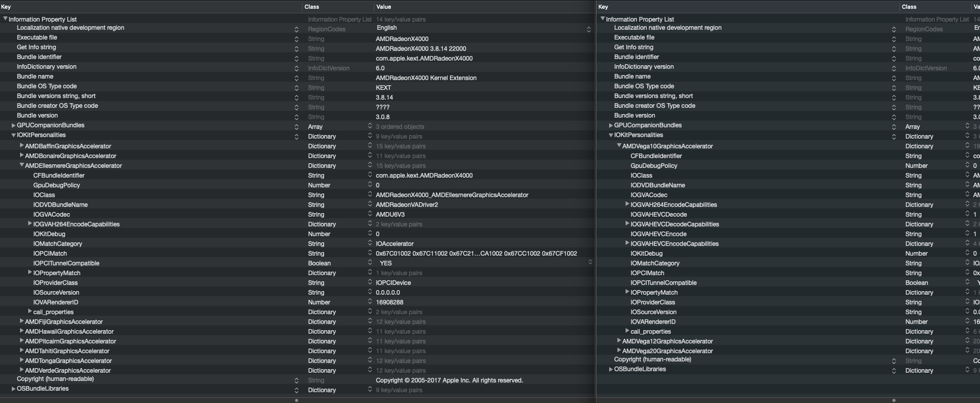980x403 pixels.
Task: Expand AMDFijiGraphicsAccelerator disclosure triangle
Action: [x=22, y=321]
